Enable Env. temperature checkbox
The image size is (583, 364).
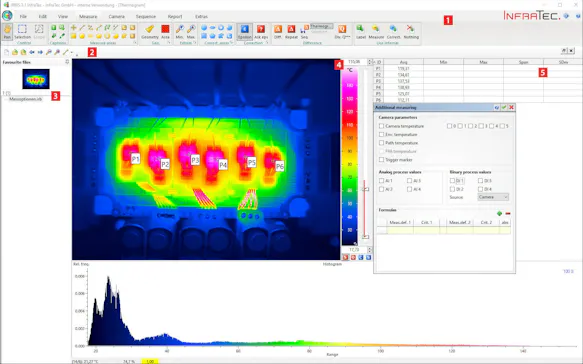381,135
